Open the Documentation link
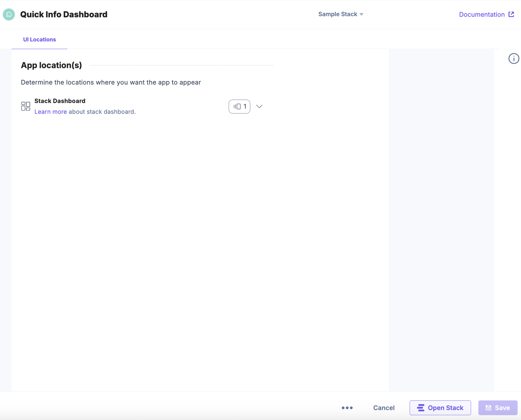The image size is (521, 420). 487,15
